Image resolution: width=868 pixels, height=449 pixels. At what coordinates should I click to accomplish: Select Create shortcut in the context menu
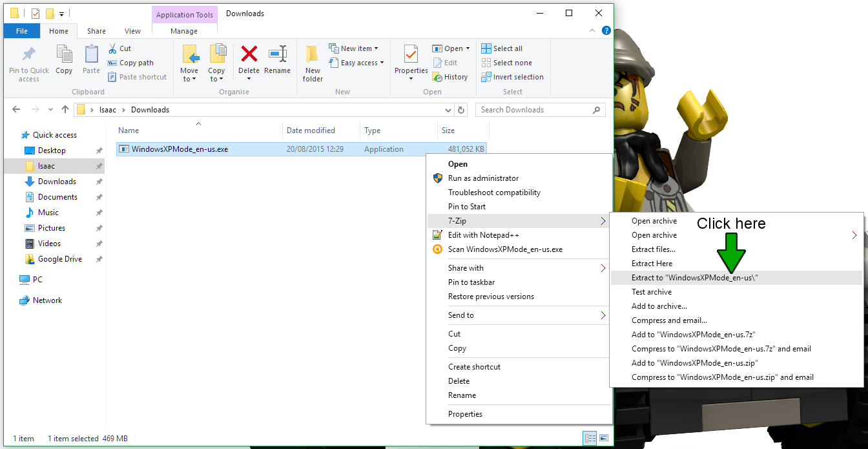pos(519,367)
